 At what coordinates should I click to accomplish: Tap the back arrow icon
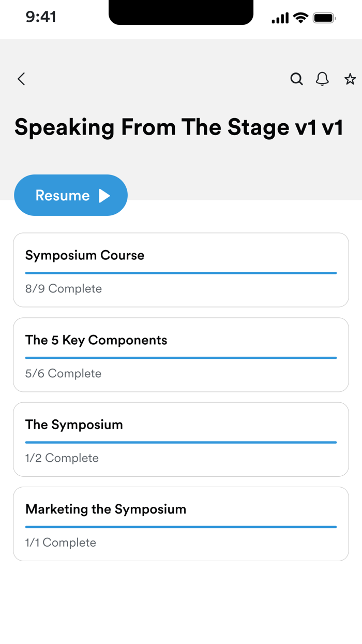pos(21,79)
